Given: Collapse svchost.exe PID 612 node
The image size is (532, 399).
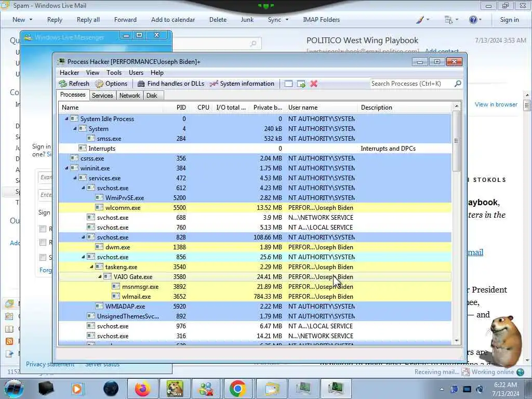Looking at the screenshot, I should tap(84, 188).
